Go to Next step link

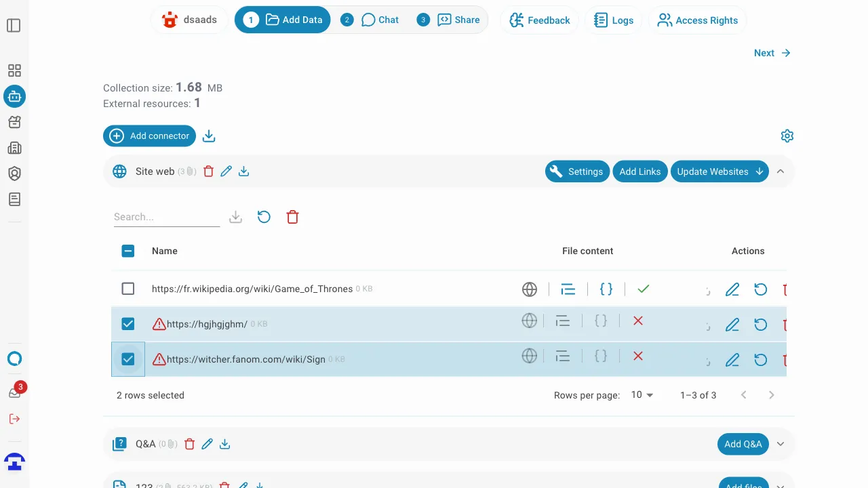coord(772,53)
